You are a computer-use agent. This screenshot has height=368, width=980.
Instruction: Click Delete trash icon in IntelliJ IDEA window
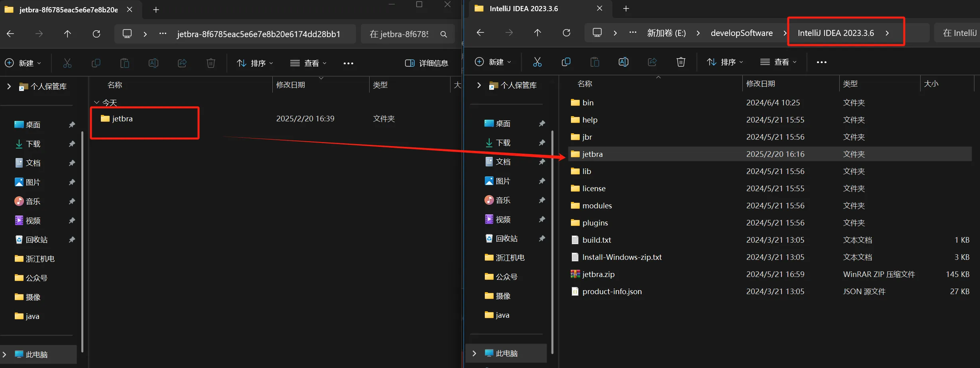coord(681,62)
